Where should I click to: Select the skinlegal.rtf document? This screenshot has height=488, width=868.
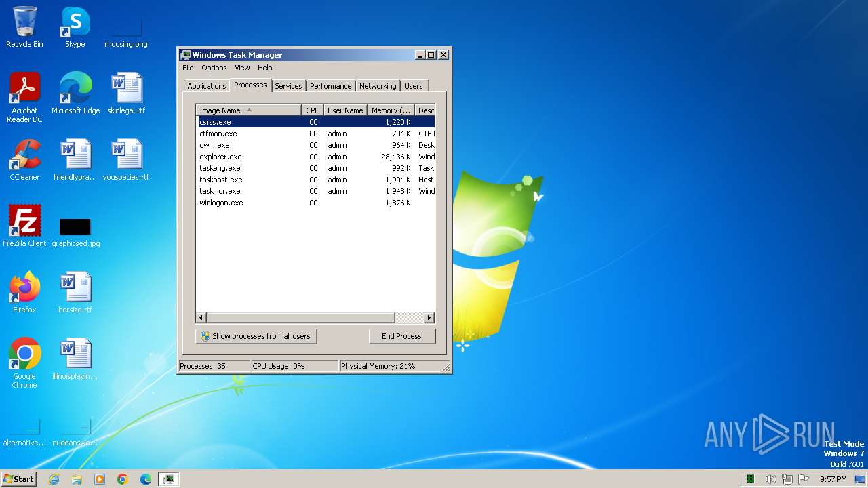126,94
